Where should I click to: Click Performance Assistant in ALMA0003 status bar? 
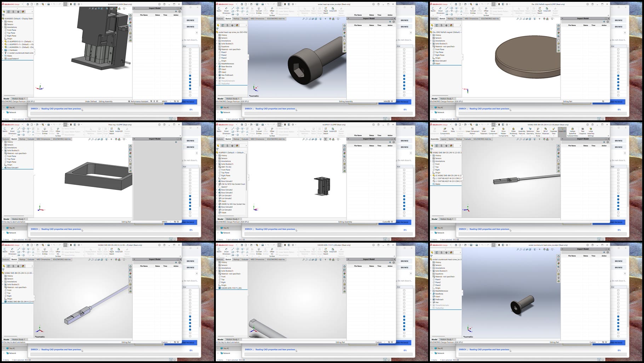(138, 101)
